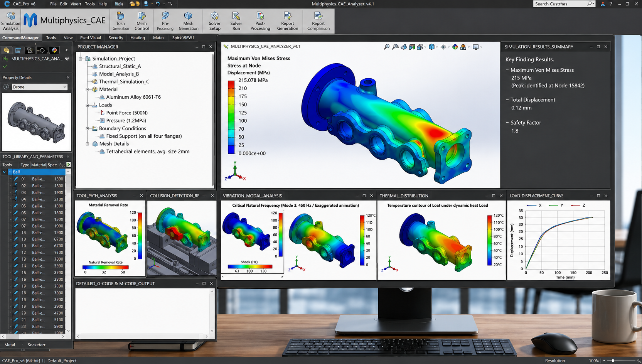Click the undo arrow in title bar
The height and width of the screenshot is (364, 642).
(x=158, y=4)
